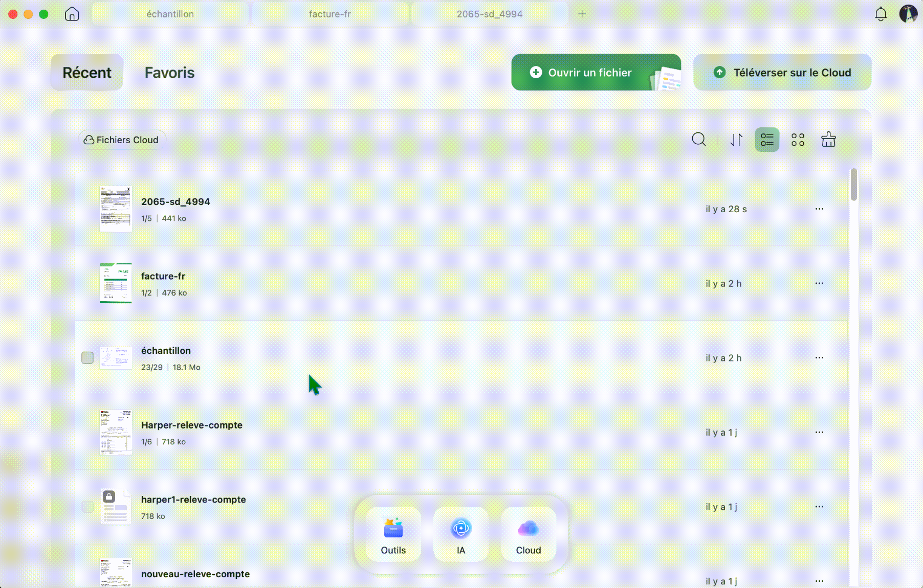Click the "1/5 | 441 ko" details
Viewport: 923px width, 588px height.
pos(164,218)
